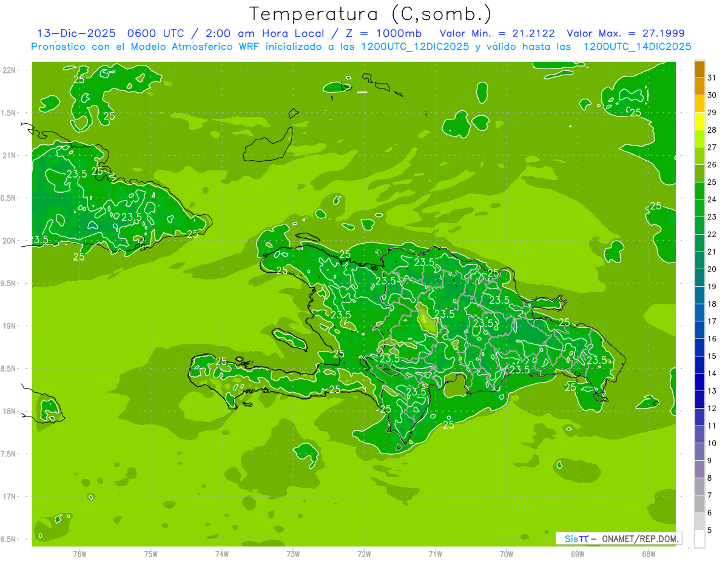
Task: Click latitude axis label "17N"
Action: [x=9, y=497]
